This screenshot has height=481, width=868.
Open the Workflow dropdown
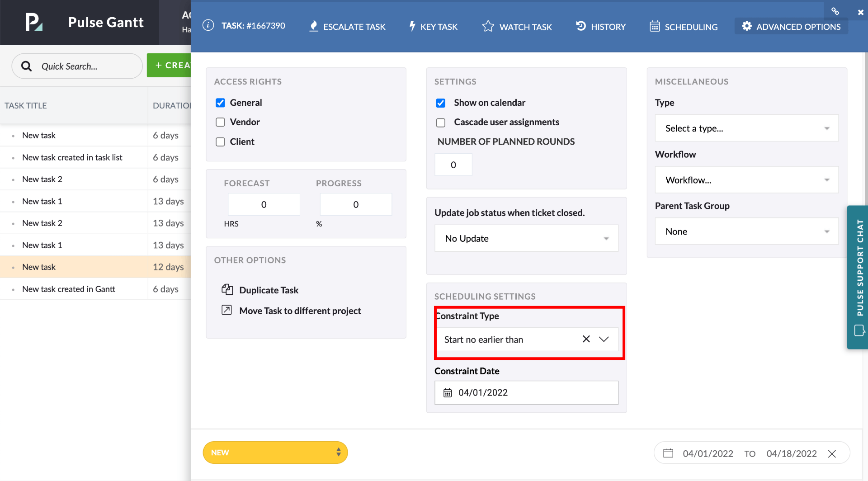tap(746, 180)
